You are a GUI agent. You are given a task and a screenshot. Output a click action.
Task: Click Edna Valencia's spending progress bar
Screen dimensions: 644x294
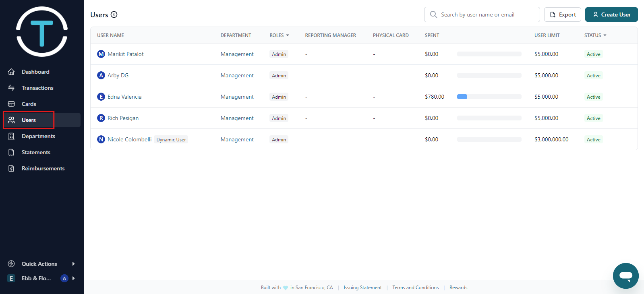point(489,97)
